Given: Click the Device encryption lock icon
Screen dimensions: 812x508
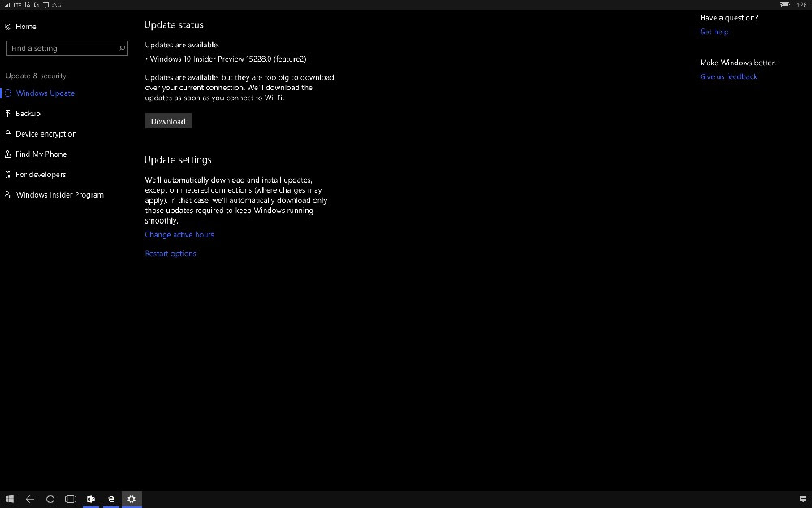Looking at the screenshot, I should point(8,134).
